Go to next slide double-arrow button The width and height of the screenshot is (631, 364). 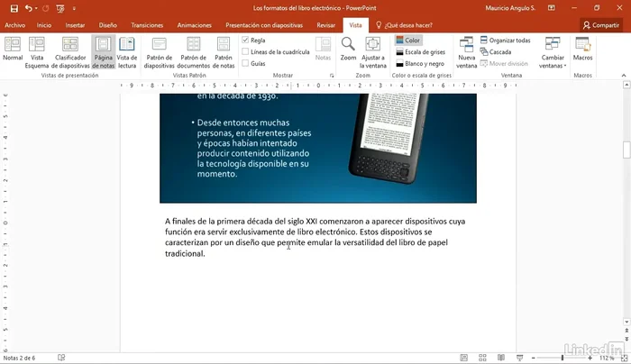pyautogui.click(x=626, y=339)
